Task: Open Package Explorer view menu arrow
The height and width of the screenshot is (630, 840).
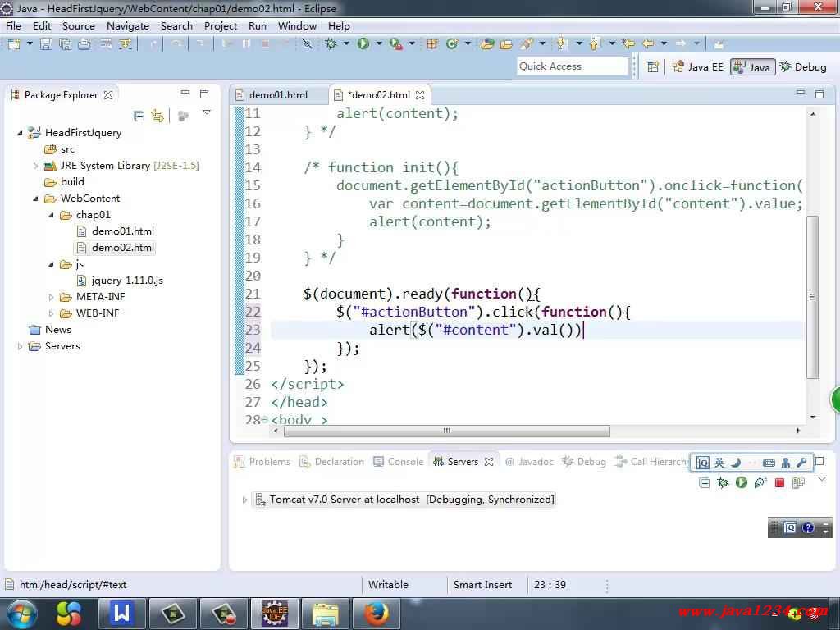Action: click(207, 113)
